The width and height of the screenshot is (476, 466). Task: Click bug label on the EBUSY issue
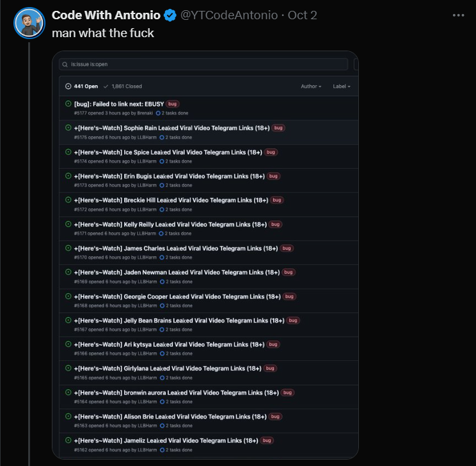173,104
